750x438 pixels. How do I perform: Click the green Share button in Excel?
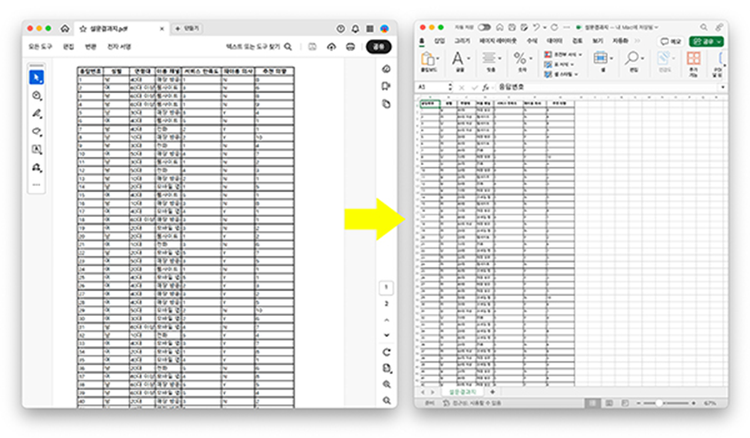click(x=706, y=42)
